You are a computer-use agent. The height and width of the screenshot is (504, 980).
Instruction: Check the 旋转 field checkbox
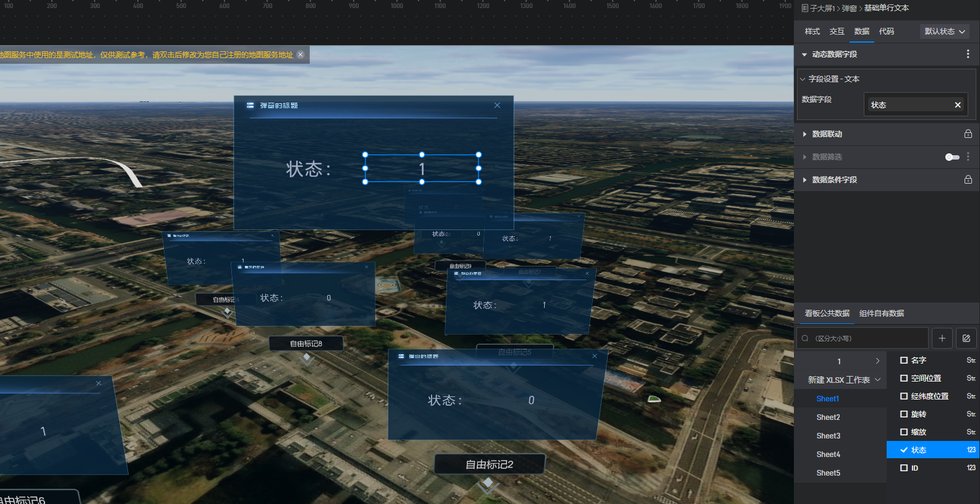[904, 414]
